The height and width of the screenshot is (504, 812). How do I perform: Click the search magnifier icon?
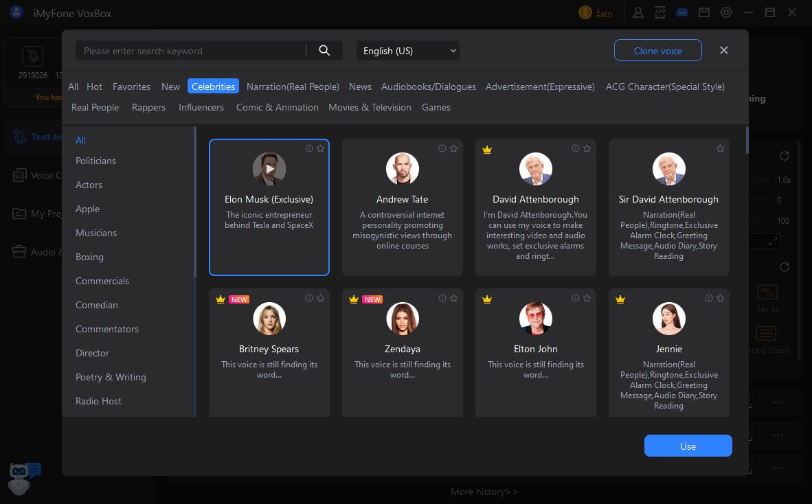click(324, 50)
